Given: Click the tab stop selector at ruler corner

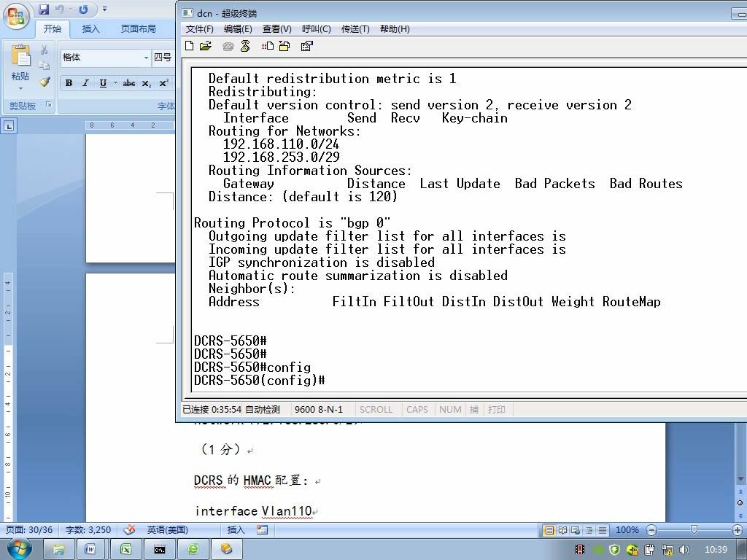Looking at the screenshot, I should pos(9,126).
